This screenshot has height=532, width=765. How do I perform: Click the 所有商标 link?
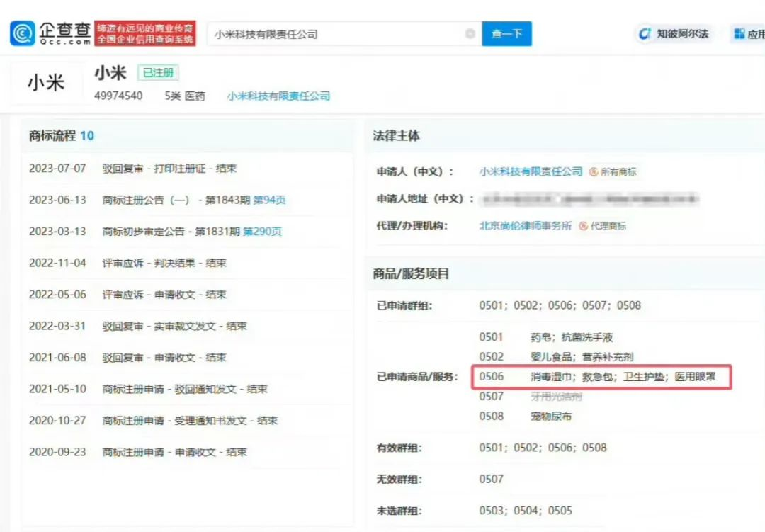tap(618, 172)
